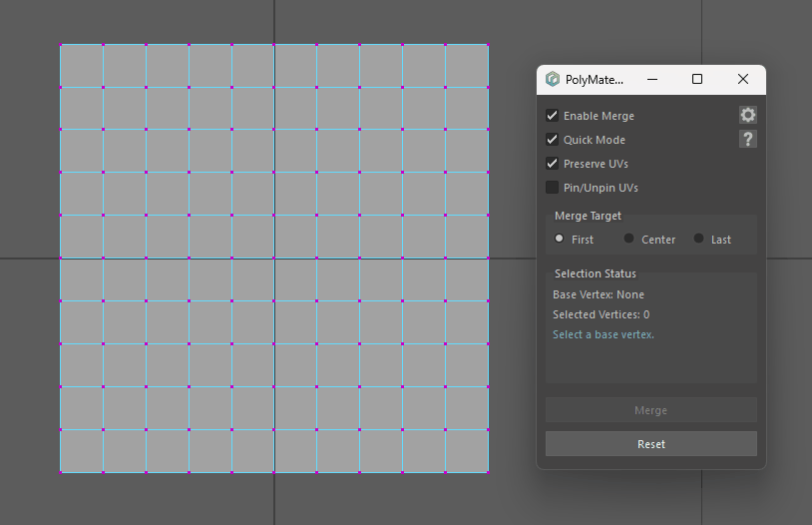This screenshot has height=525, width=812.
Task: Toggle the Quick Mode checkbox
Action: 553,140
